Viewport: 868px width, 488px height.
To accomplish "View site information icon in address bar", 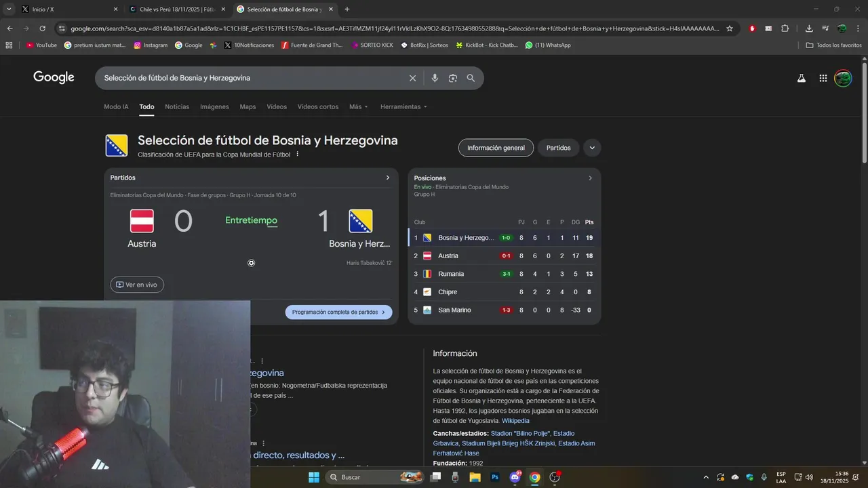I will 62,28.
